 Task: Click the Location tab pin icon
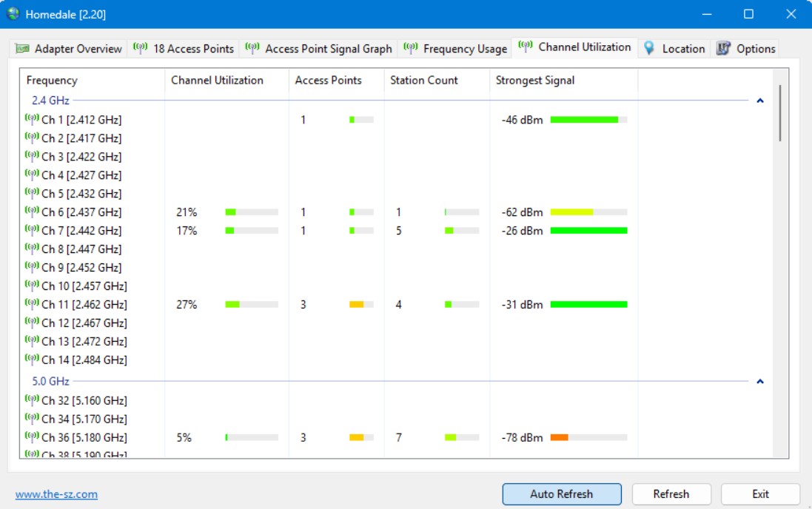[x=649, y=49]
